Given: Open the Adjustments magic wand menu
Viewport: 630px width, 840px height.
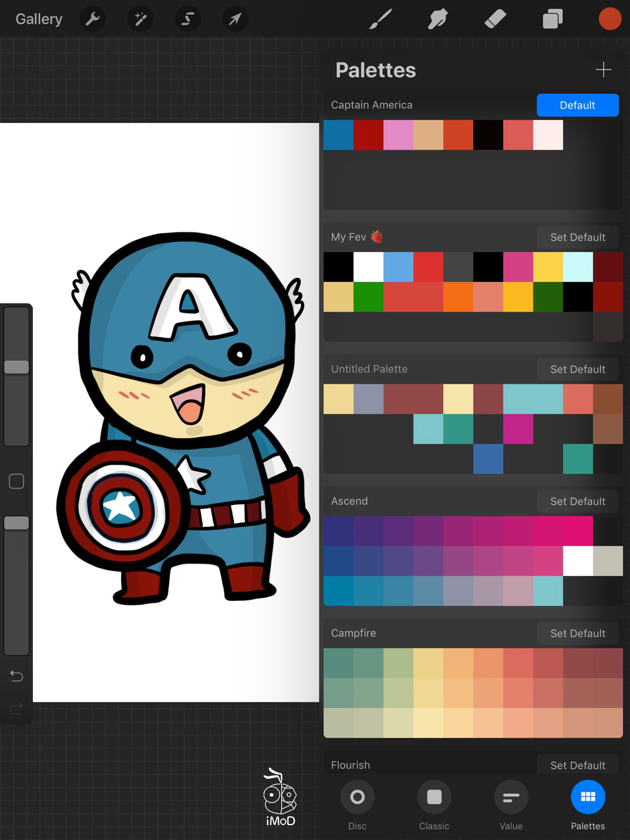Looking at the screenshot, I should [140, 19].
